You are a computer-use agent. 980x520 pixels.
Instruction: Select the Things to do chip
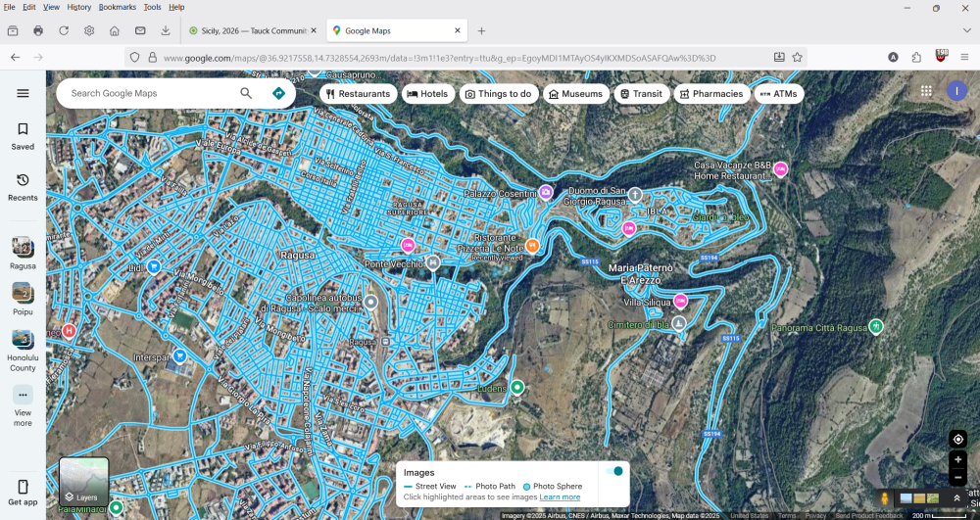[x=499, y=94]
